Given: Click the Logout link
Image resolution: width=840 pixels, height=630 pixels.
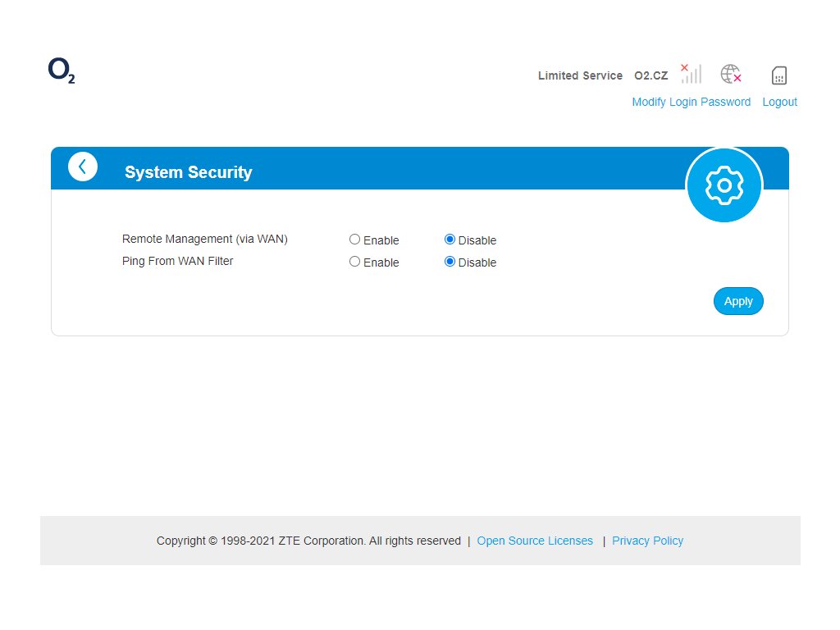Looking at the screenshot, I should 779,102.
